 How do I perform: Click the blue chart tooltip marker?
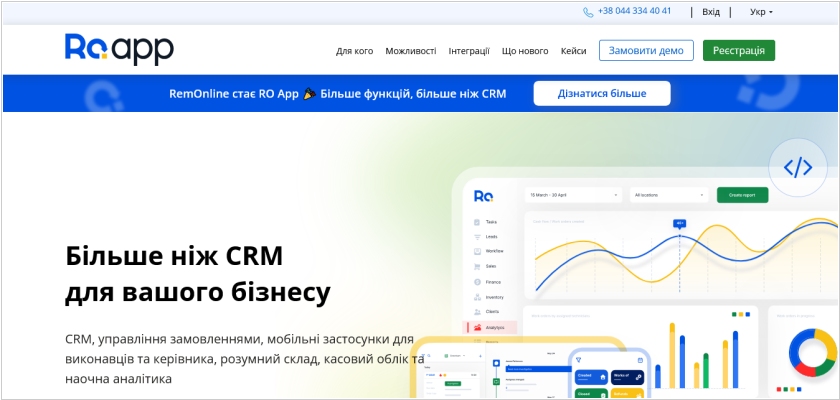[680, 223]
